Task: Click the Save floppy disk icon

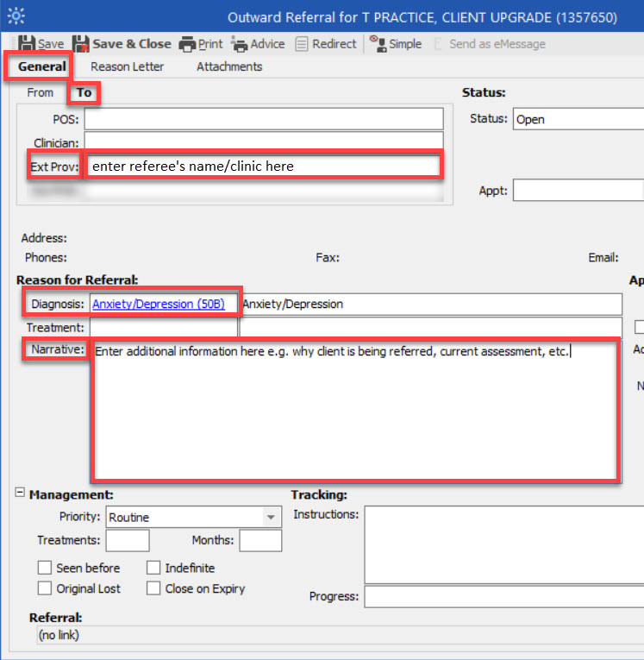Action: (26, 44)
